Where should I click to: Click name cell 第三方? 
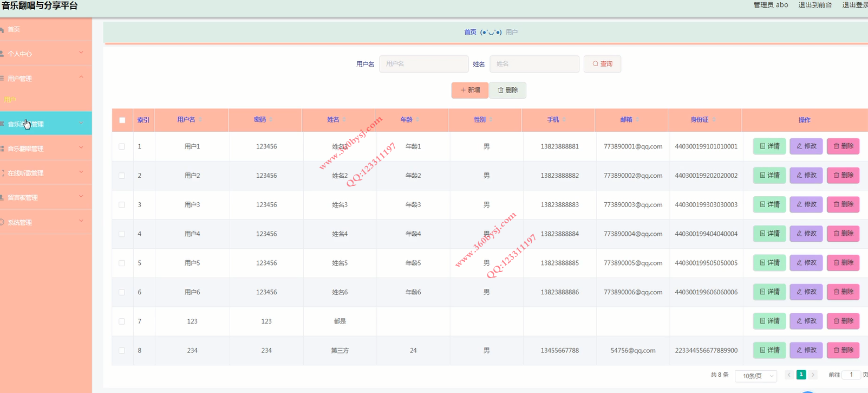coord(340,351)
